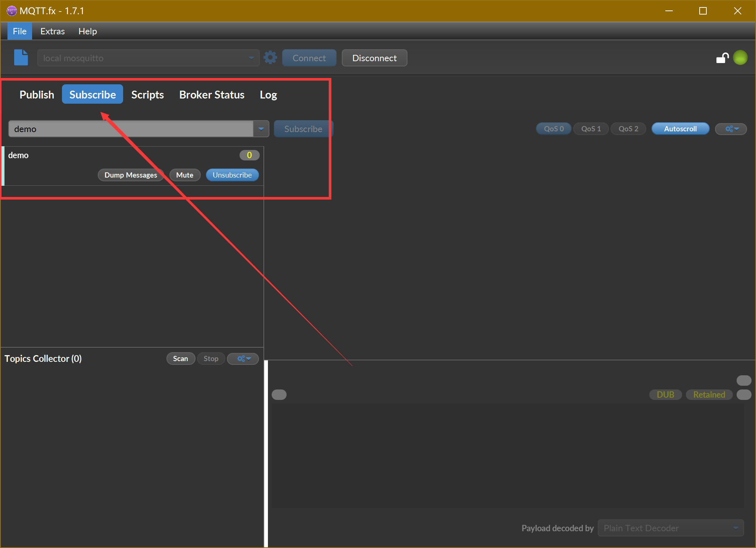Click the empty message payload text area
The image size is (756, 548).
[507, 455]
